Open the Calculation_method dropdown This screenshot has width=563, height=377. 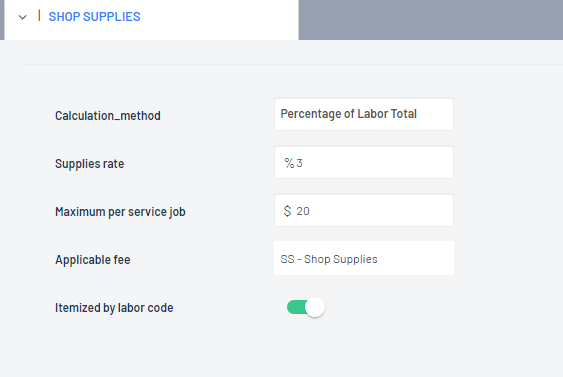[364, 114]
